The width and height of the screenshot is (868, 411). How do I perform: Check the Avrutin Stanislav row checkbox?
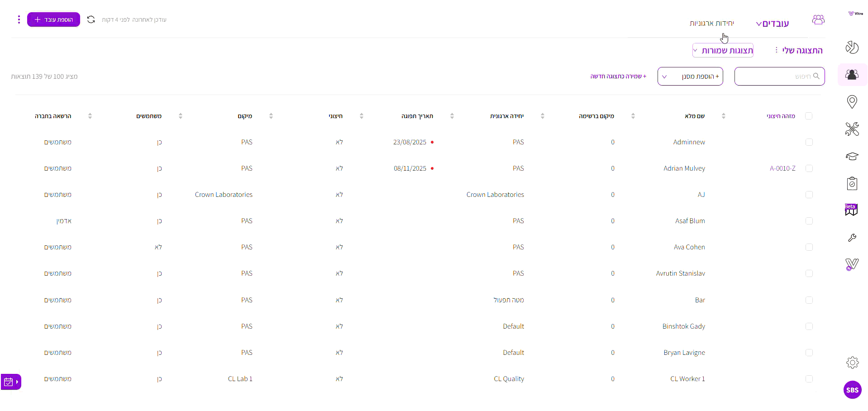point(809,273)
